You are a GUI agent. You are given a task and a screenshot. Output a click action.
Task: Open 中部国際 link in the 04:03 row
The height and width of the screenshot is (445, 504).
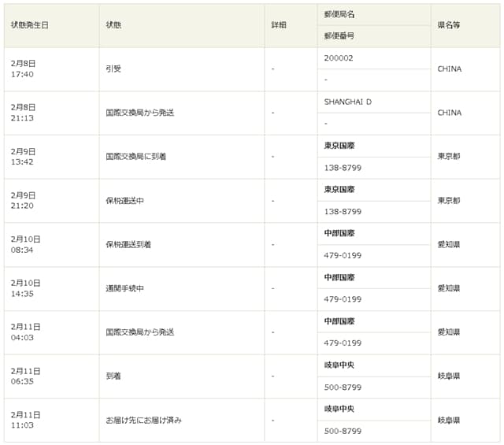click(x=339, y=321)
